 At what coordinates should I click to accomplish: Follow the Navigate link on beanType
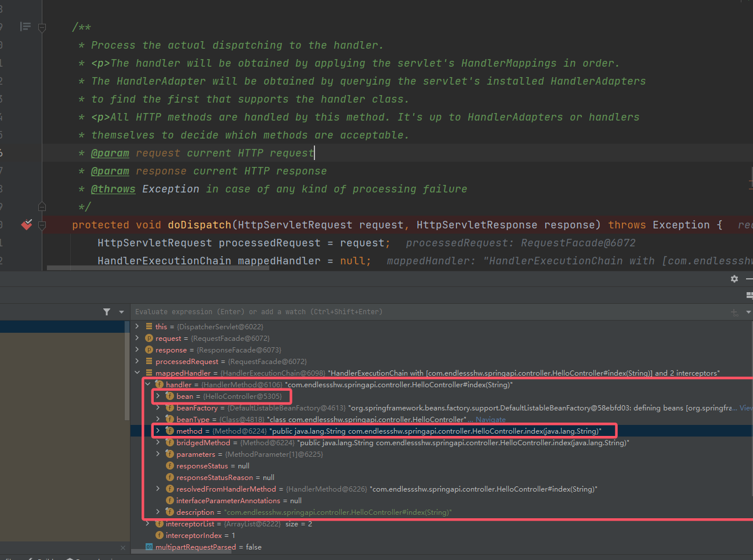pyautogui.click(x=490, y=420)
